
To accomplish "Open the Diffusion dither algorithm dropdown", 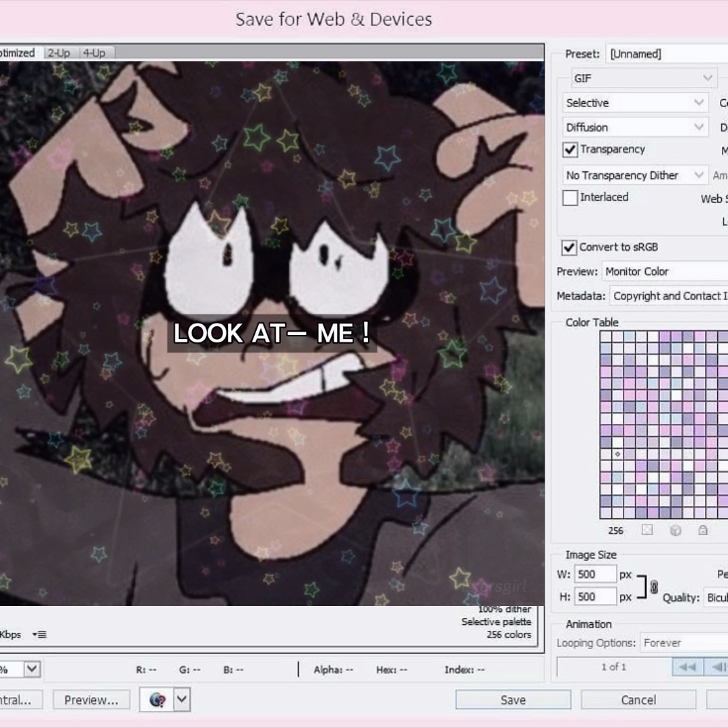I will tap(635, 127).
